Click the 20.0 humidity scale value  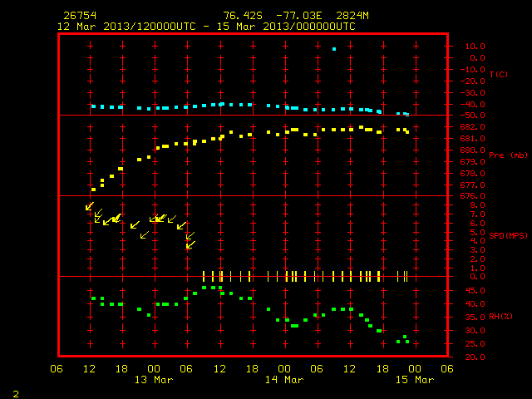[475, 357]
